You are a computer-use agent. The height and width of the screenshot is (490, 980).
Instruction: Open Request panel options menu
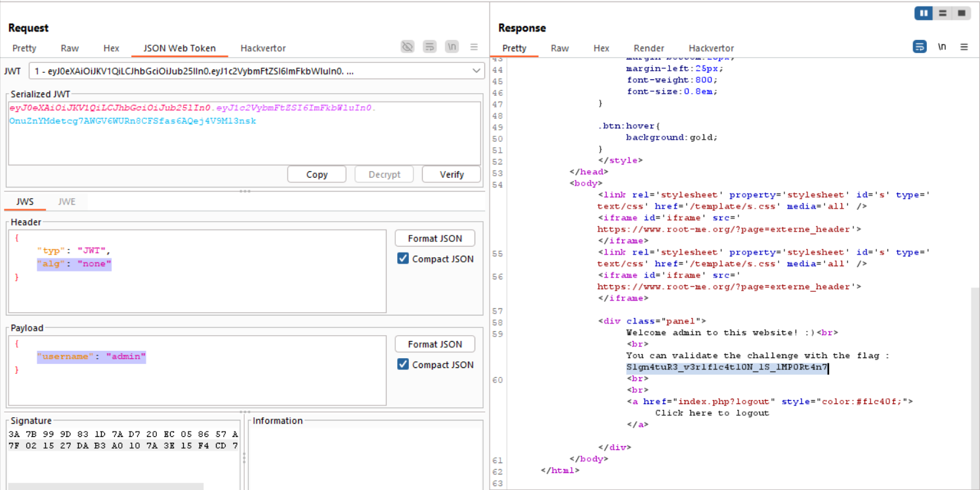click(474, 47)
